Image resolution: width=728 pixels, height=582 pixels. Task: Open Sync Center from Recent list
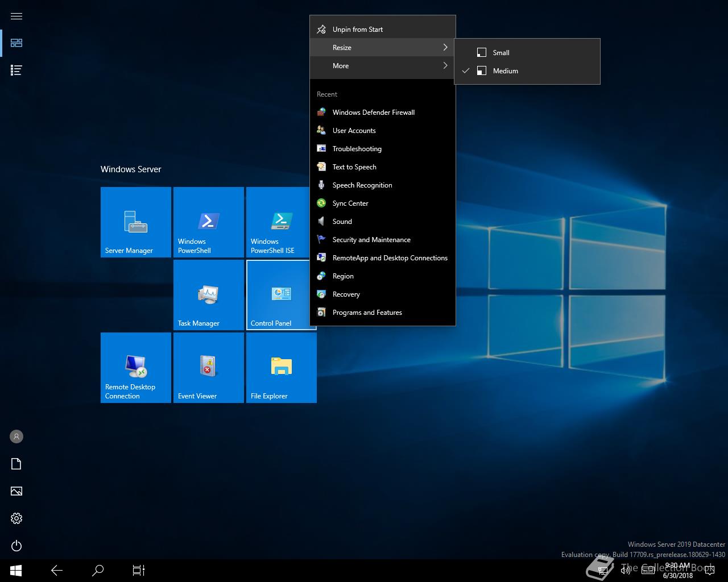383,203
